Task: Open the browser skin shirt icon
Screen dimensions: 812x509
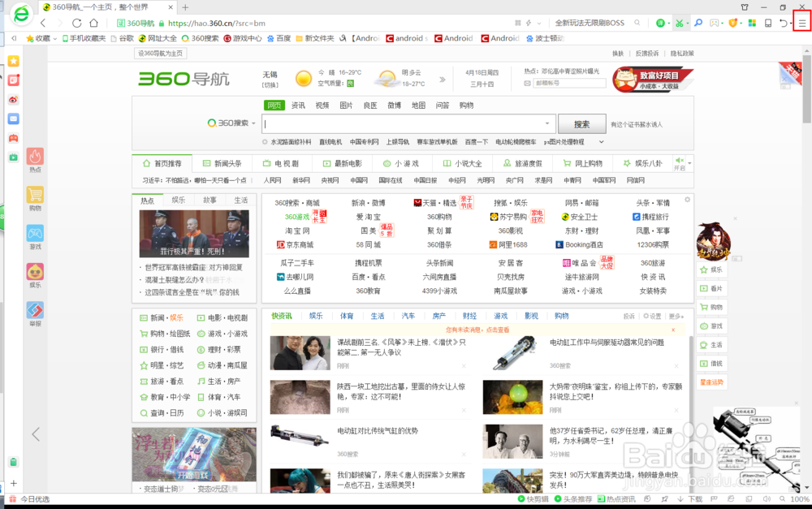Action: click(745, 7)
